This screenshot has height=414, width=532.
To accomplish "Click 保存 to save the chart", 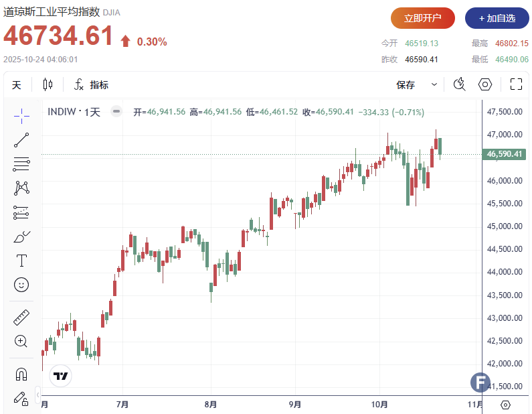I will tap(406, 85).
